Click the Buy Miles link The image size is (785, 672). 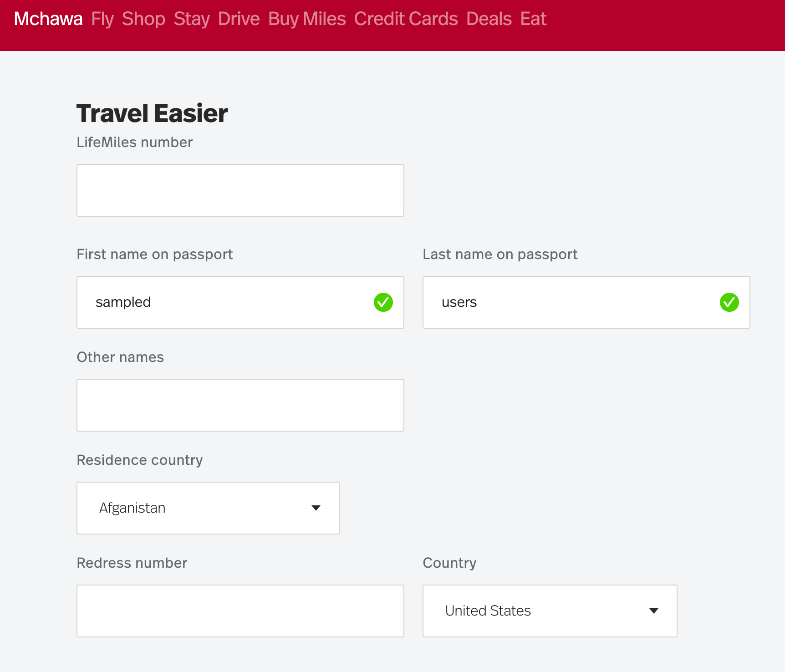pyautogui.click(x=307, y=19)
